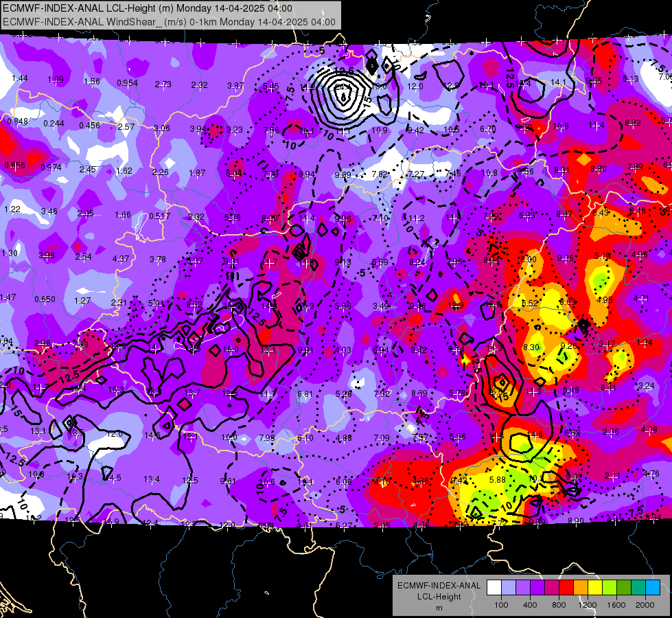
Task: Click the LCL-Height title line at top
Action: (148, 8)
